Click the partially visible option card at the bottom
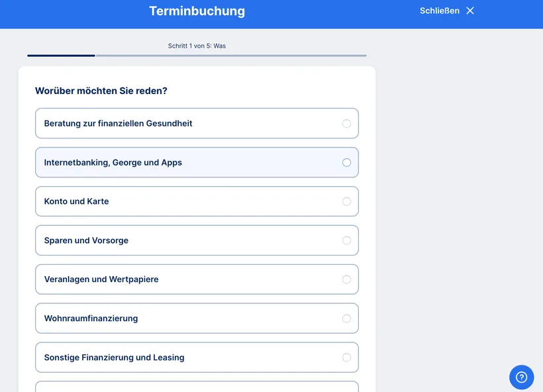The image size is (543, 392). pyautogui.click(x=197, y=389)
